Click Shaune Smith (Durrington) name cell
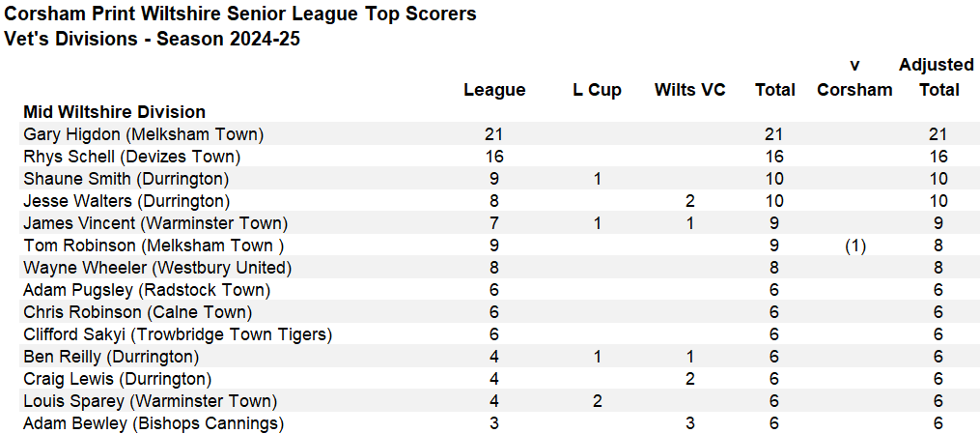 click(x=126, y=179)
